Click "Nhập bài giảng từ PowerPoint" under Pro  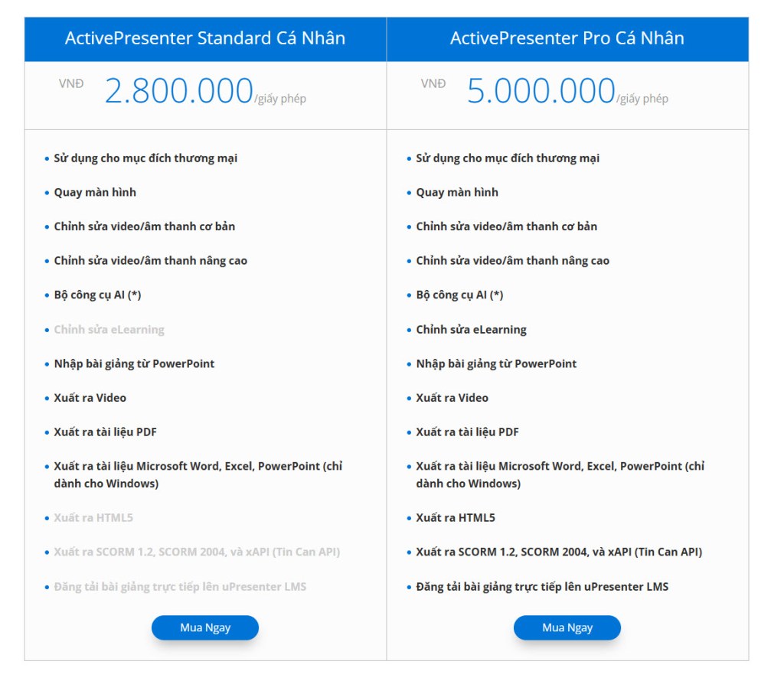pos(496,363)
